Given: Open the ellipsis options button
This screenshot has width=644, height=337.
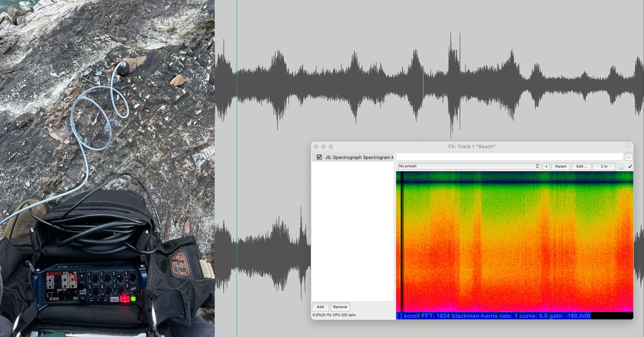Looking at the screenshot, I should [628, 157].
